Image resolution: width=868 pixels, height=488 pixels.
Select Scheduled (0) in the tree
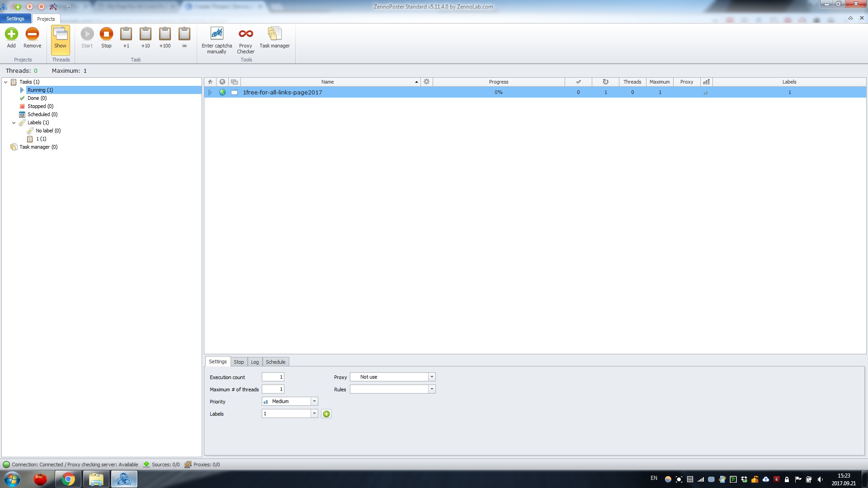coord(42,114)
